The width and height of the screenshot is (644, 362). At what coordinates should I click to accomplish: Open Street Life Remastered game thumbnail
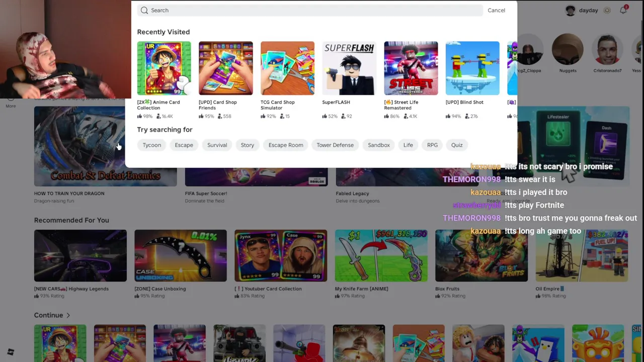tap(411, 68)
